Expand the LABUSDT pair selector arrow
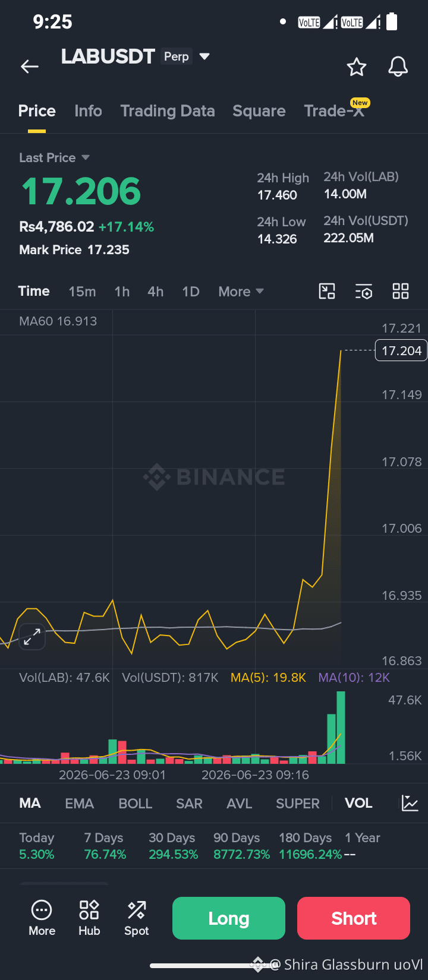 [x=204, y=56]
